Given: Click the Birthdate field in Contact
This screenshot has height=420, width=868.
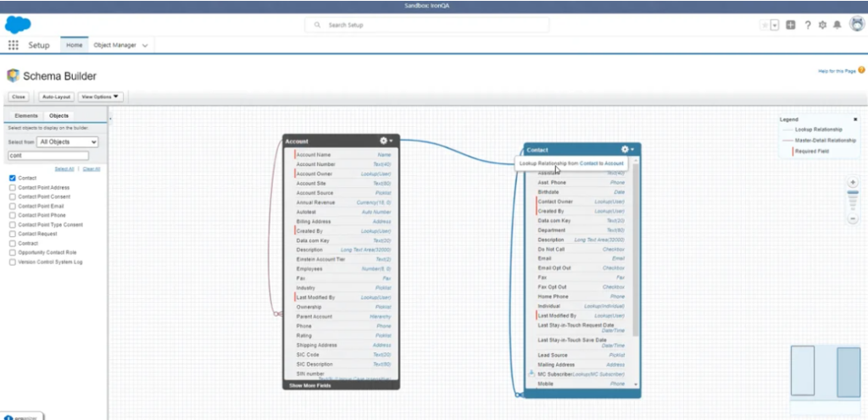Looking at the screenshot, I should (x=581, y=191).
